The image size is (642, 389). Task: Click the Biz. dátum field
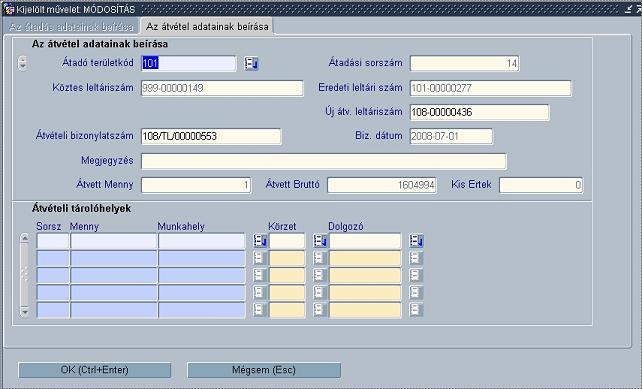451,136
